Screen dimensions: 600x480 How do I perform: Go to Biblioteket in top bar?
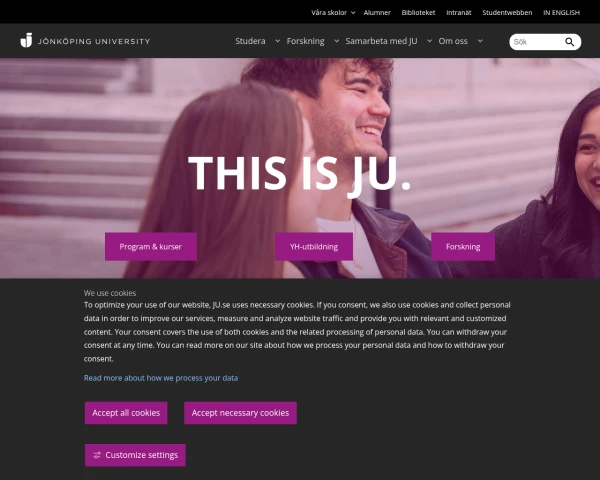click(418, 13)
